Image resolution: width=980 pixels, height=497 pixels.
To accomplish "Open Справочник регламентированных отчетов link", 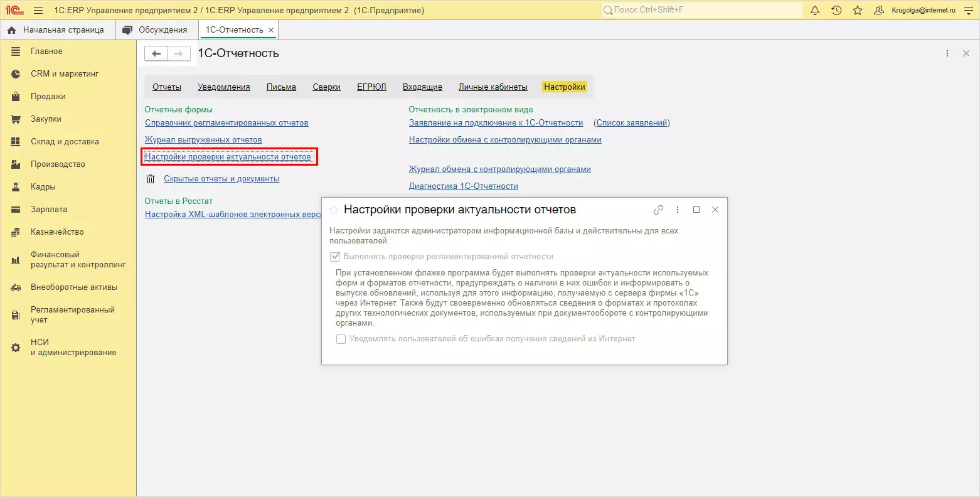I will click(x=226, y=123).
